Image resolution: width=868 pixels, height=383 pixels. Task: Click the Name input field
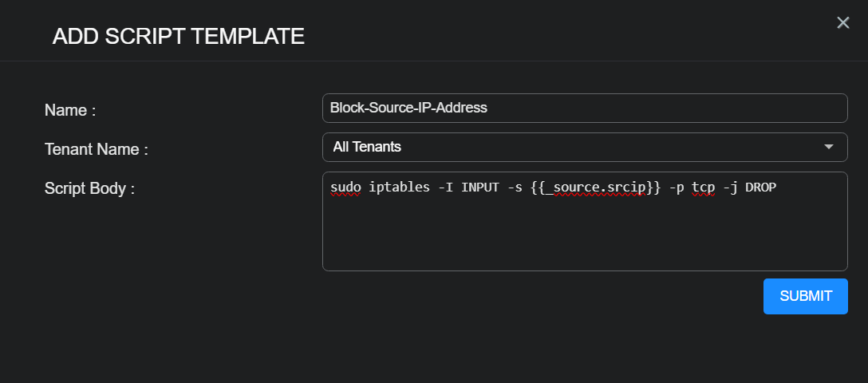(584, 108)
